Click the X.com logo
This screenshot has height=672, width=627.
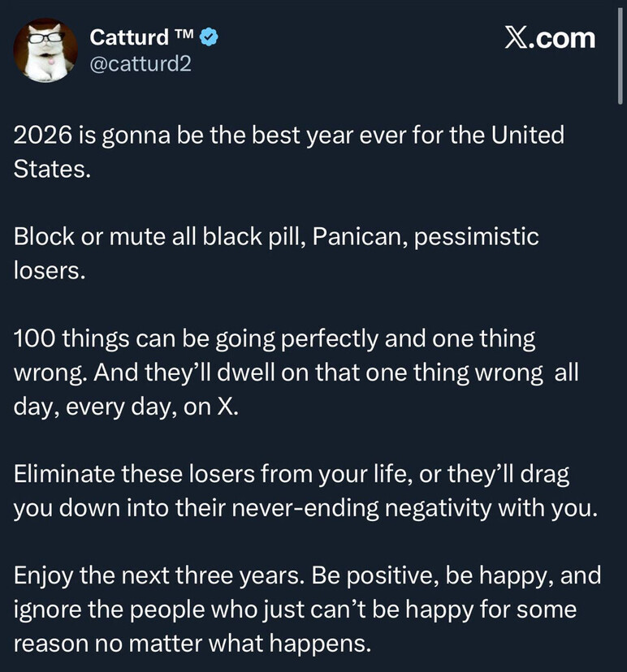(550, 37)
